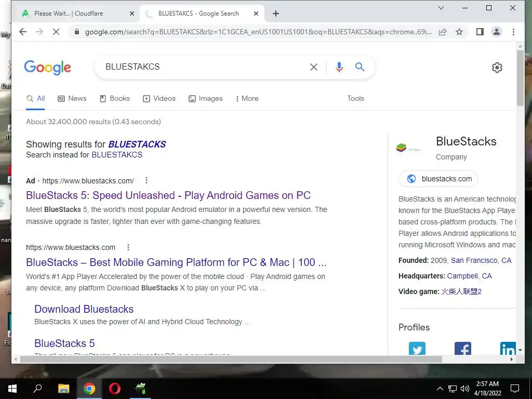Open the Tools search options
Viewport: 532px width, 399px height.
pyautogui.click(x=355, y=98)
